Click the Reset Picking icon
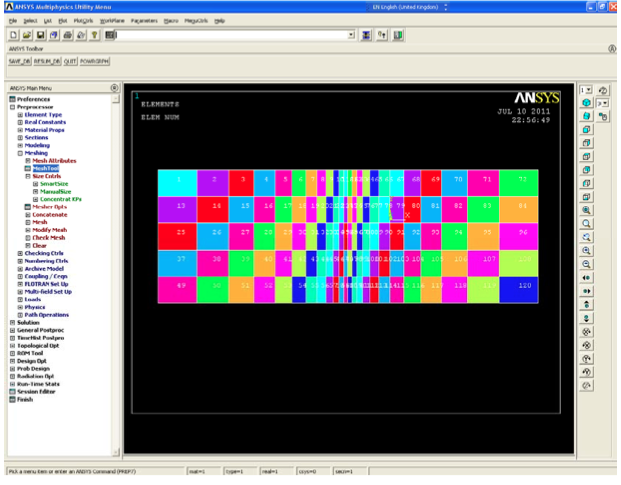Viewport: 621px width, 485px height. click(382, 35)
